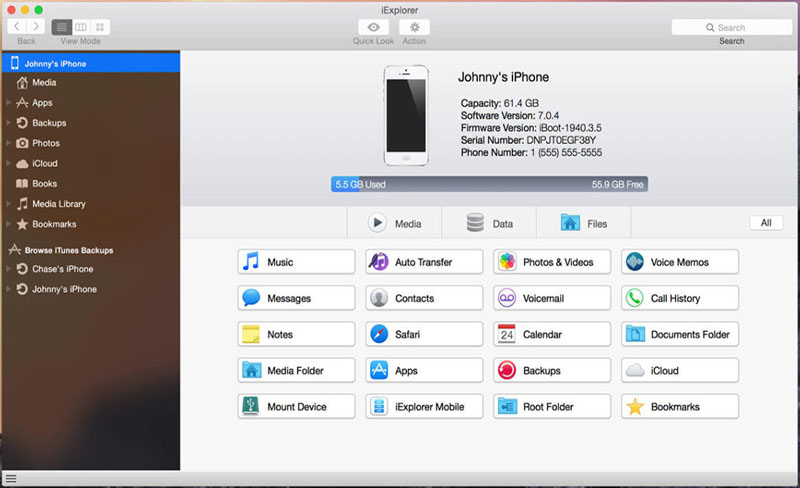Screen dimensions: 800x488
Task: Open the Bookmarks tile in main grid
Action: 680,407
